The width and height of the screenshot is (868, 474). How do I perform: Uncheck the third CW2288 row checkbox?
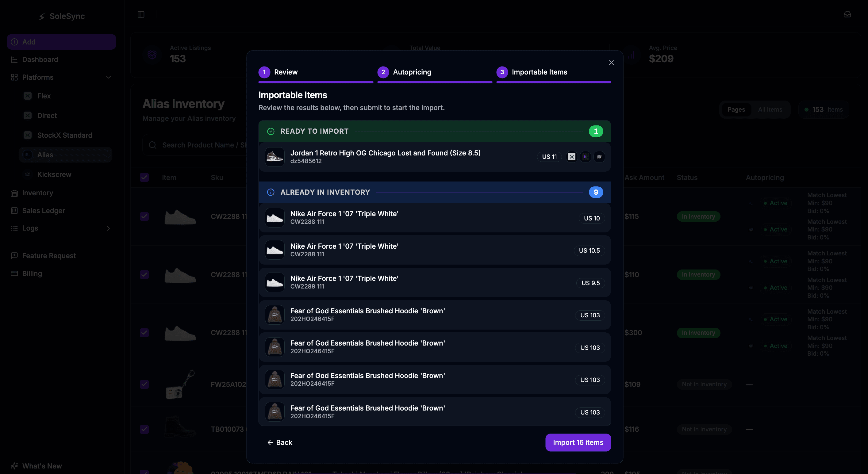coord(144,333)
